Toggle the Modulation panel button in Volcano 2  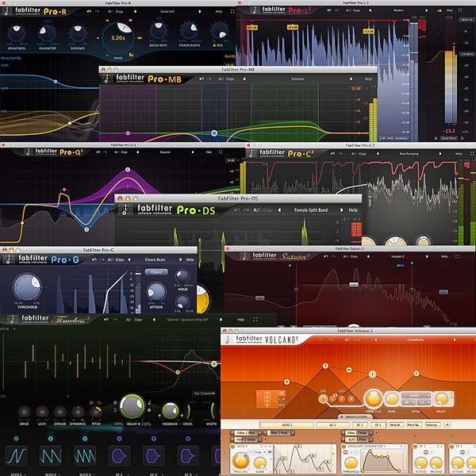click(x=354, y=417)
